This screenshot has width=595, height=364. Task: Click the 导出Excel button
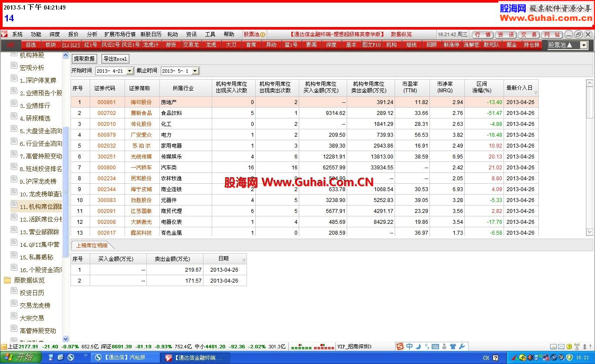pos(115,59)
